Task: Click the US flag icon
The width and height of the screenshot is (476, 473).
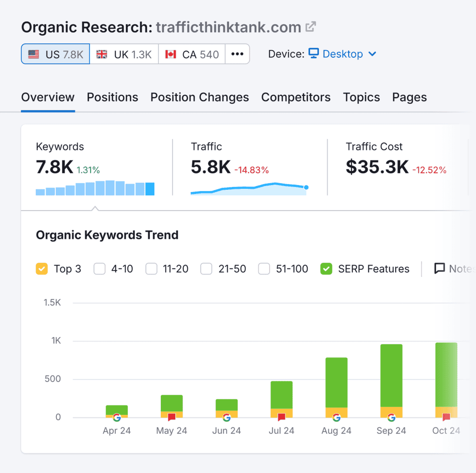Action: (x=33, y=53)
